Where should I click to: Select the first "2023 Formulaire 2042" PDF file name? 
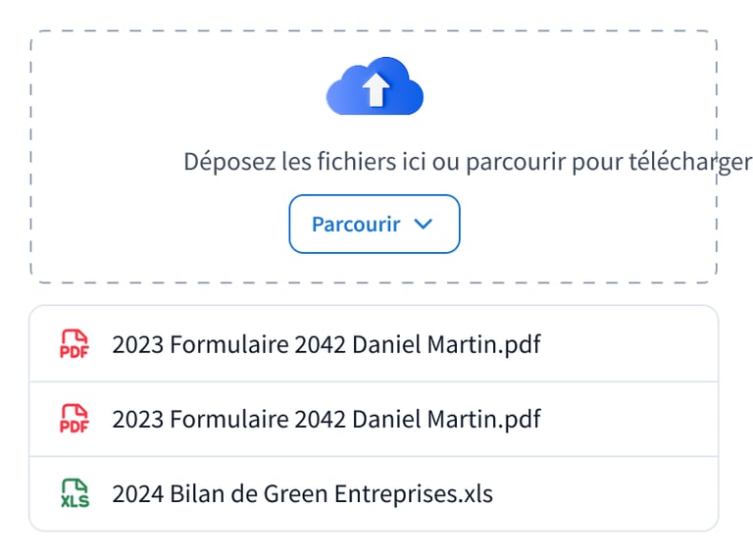coord(229,344)
